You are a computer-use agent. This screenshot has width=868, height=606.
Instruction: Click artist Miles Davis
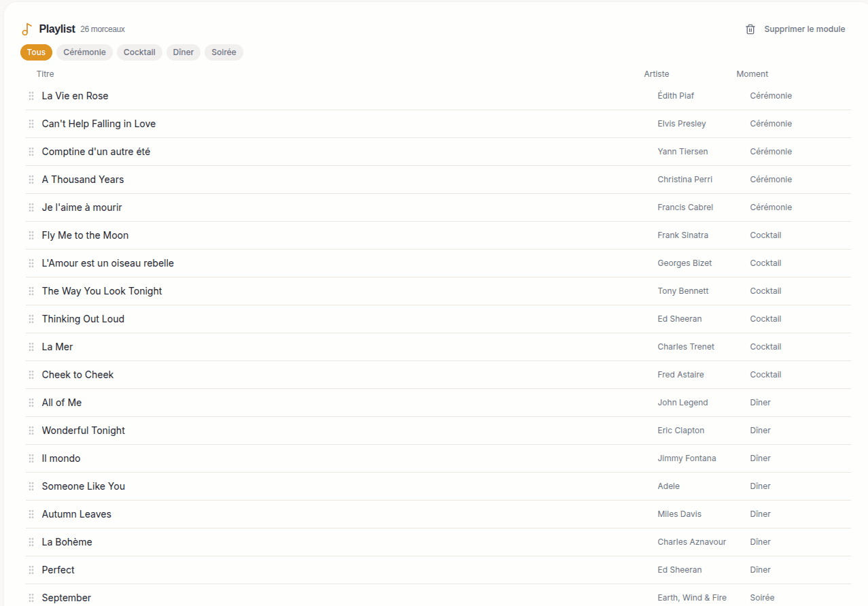[x=680, y=514]
